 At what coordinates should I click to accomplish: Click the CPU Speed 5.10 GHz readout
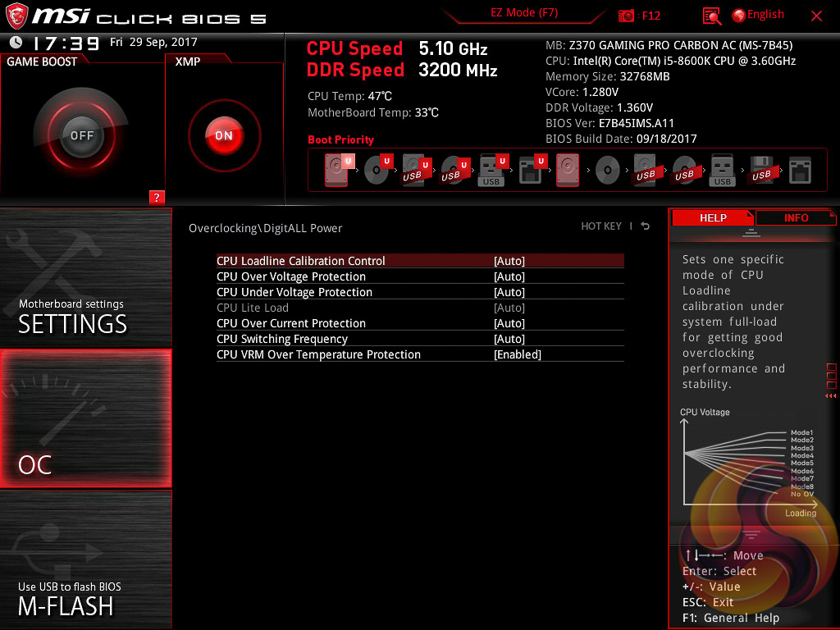pos(397,48)
